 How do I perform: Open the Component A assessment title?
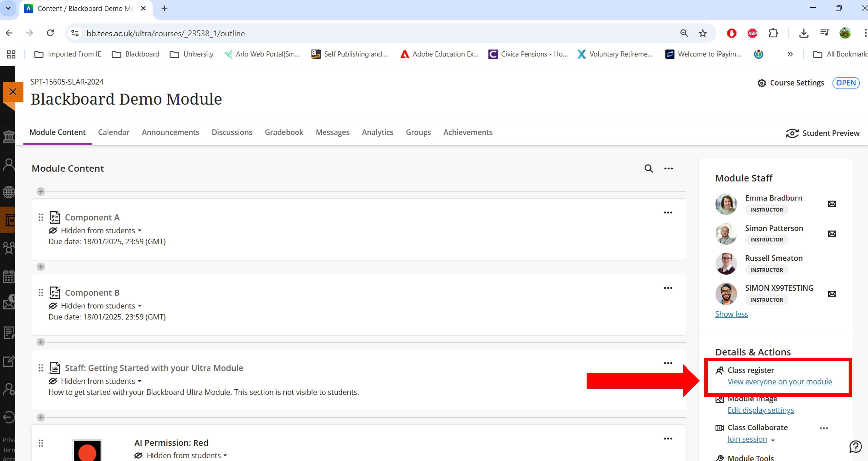(x=92, y=217)
